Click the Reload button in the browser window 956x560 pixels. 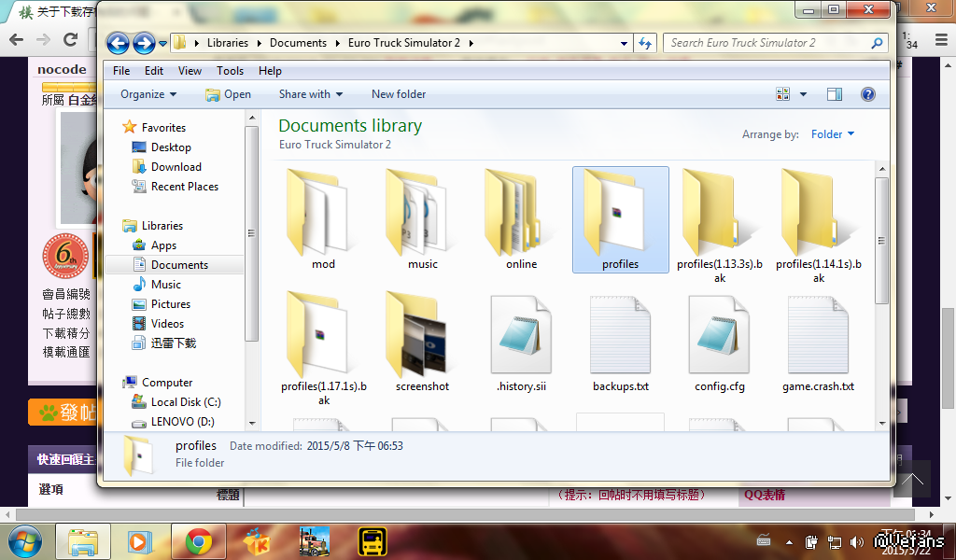coord(71,40)
